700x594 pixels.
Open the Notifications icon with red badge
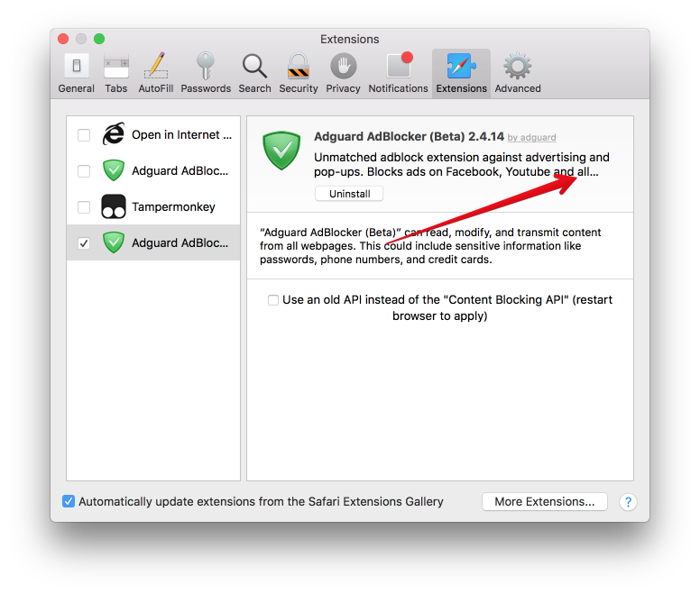pos(399,66)
